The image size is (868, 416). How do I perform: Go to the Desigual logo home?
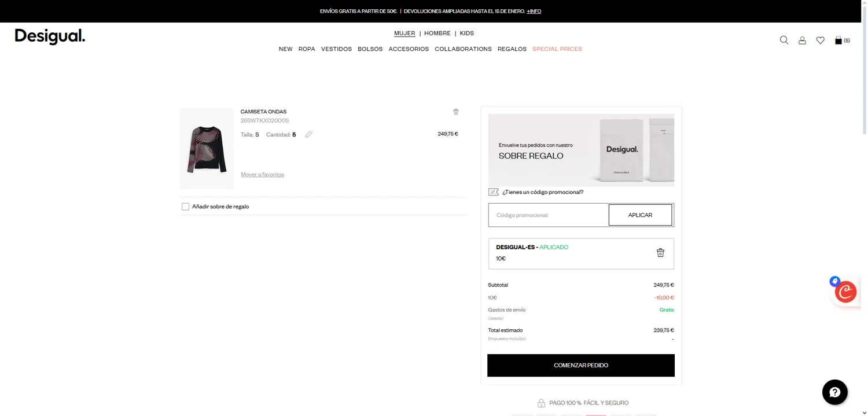tap(50, 36)
